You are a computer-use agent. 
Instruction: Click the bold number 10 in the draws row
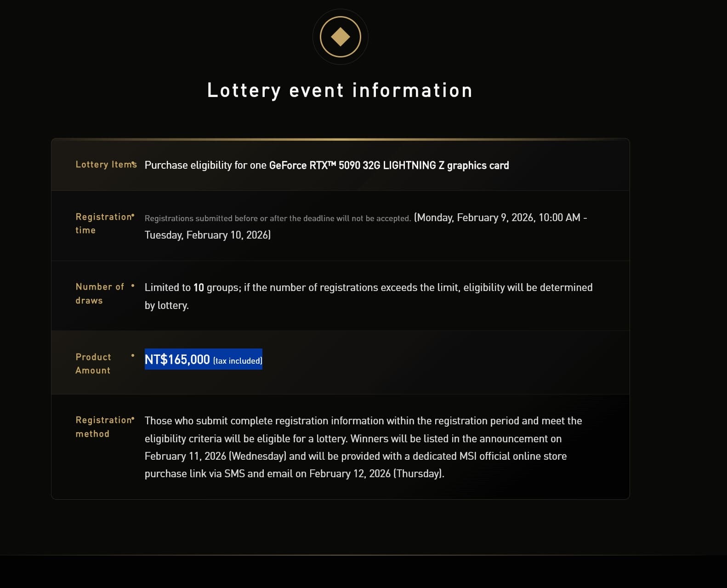(199, 288)
